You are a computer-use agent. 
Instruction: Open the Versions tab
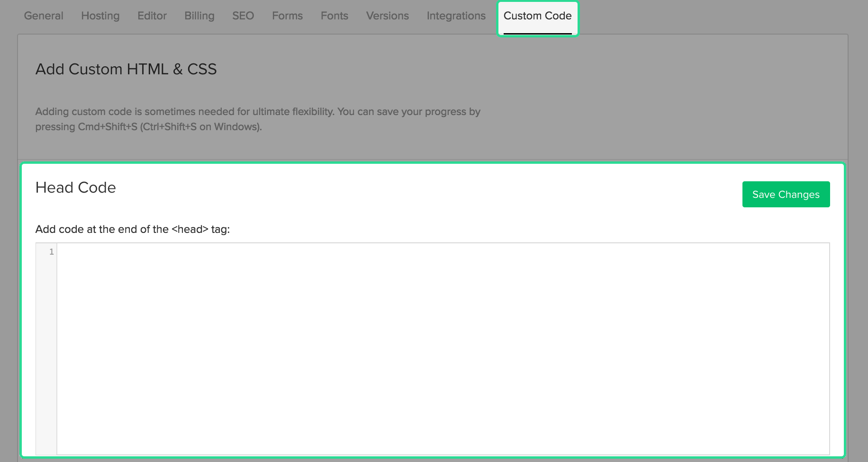point(387,16)
